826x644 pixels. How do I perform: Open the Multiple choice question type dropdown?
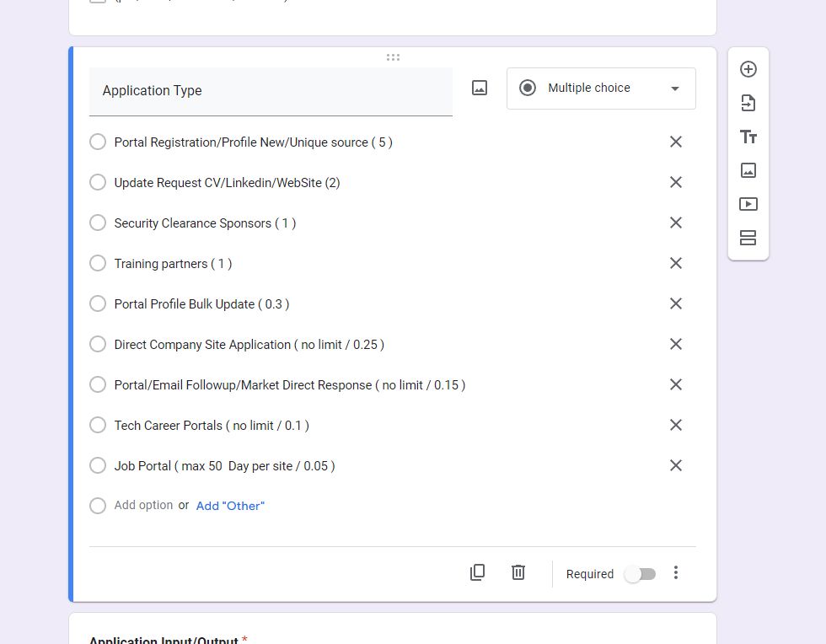601,88
